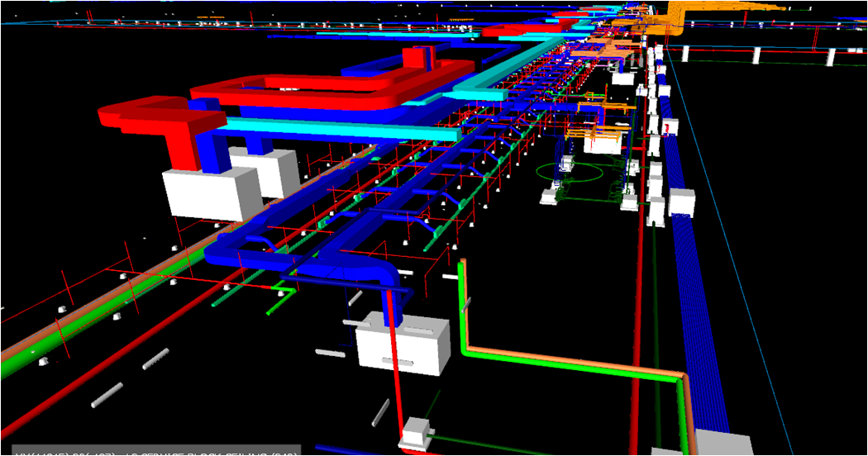The width and height of the screenshot is (868, 456).
Task: Click the white equipment below the orange pipes
Action: [602, 141]
